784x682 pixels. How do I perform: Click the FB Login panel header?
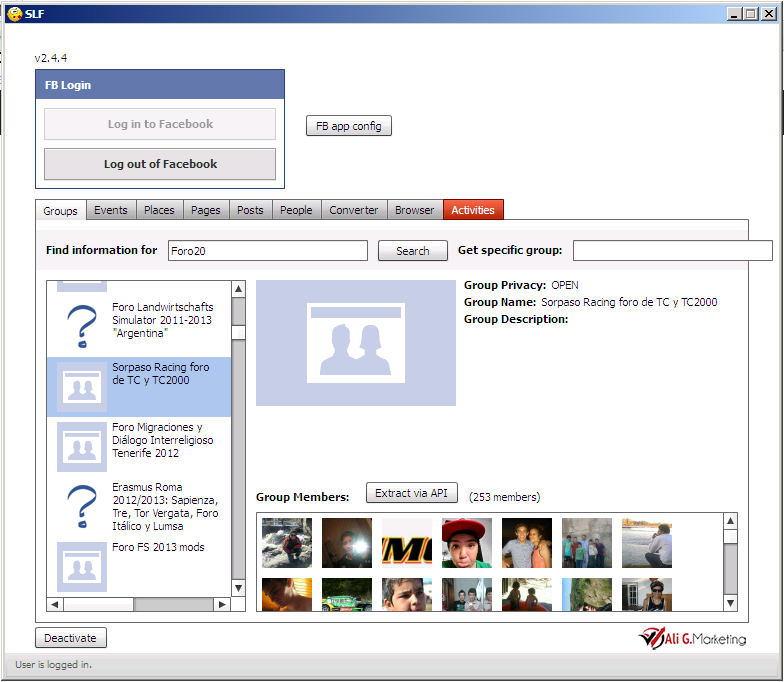click(x=160, y=84)
